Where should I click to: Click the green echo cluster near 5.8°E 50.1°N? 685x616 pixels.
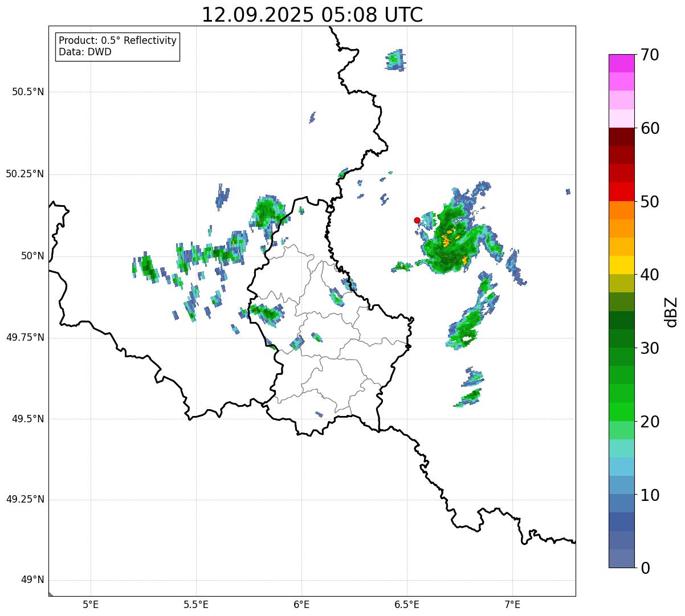268,212
